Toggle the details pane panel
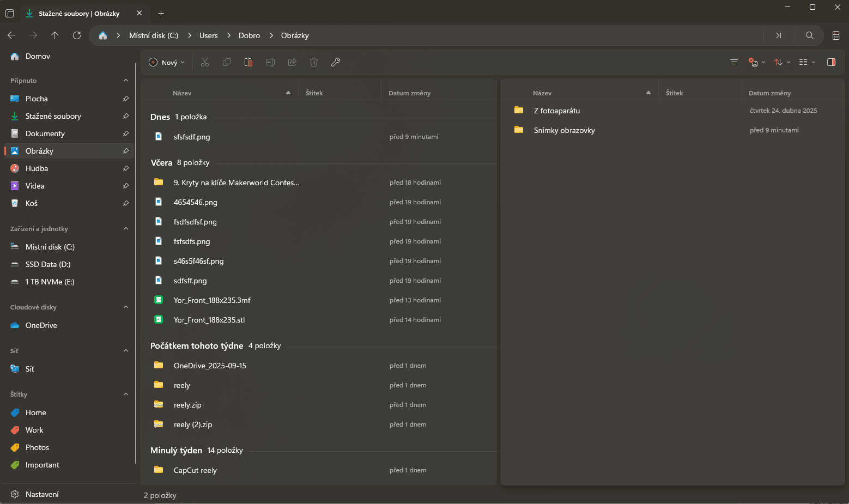Viewport: 849px width, 504px height. pos(831,62)
